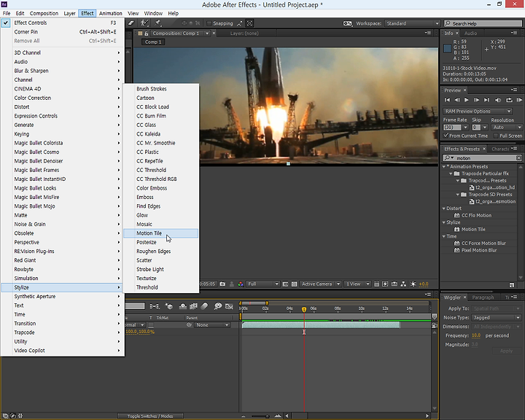
Task: Toggle the transparency grid icon
Action: point(294,284)
